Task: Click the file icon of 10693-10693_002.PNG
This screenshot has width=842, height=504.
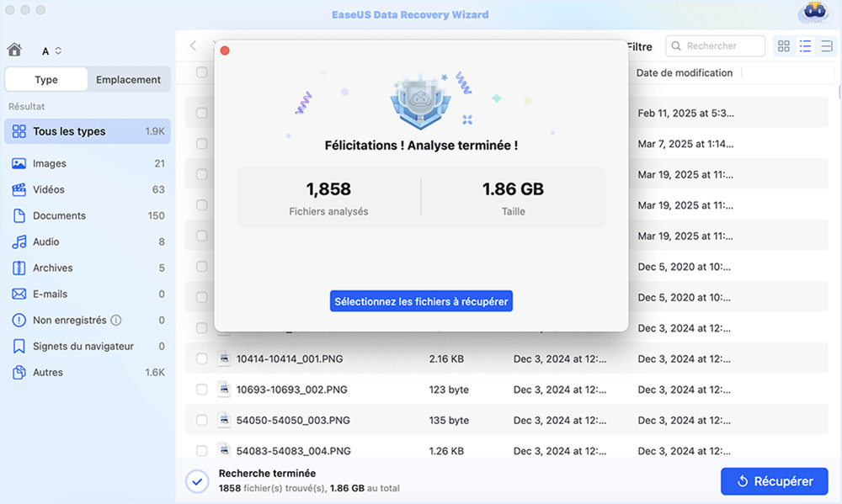Action: coord(225,389)
